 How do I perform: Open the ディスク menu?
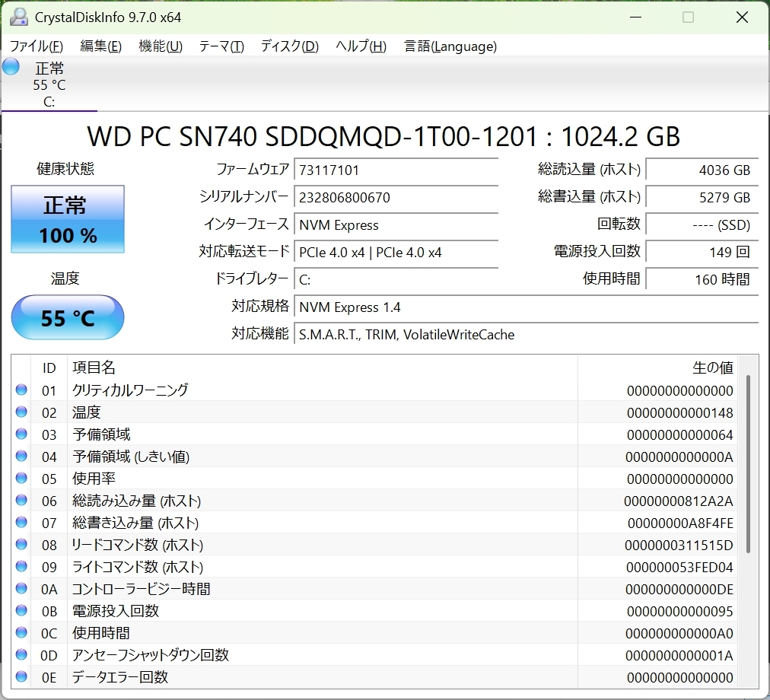[x=288, y=46]
